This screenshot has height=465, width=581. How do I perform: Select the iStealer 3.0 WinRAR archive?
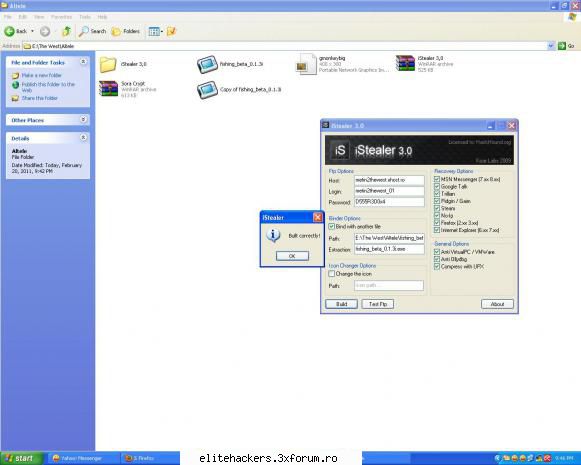click(x=405, y=63)
